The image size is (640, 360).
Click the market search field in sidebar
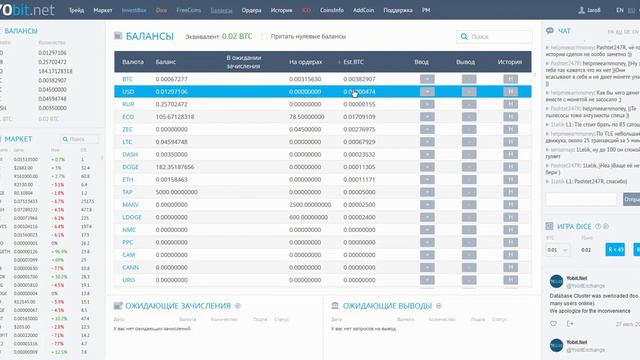pyautogui.click(x=79, y=139)
